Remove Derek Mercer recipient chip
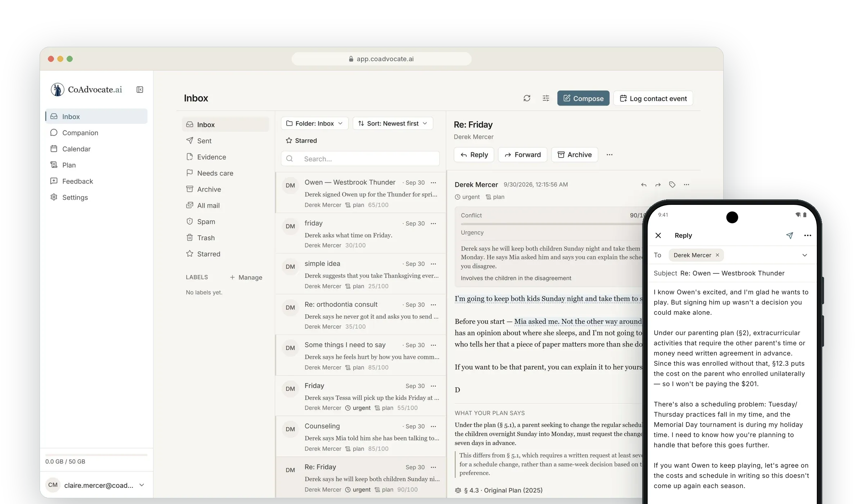This screenshot has height=504, width=864. [x=717, y=255]
